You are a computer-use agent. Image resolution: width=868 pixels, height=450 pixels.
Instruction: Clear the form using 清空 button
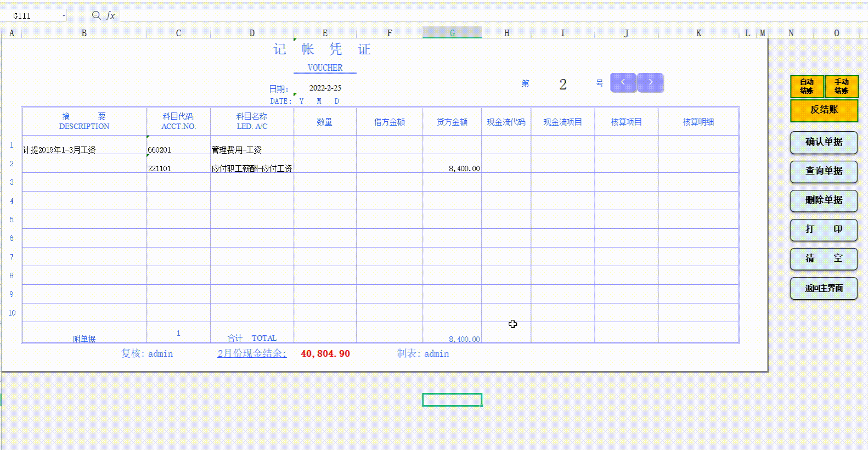click(824, 258)
